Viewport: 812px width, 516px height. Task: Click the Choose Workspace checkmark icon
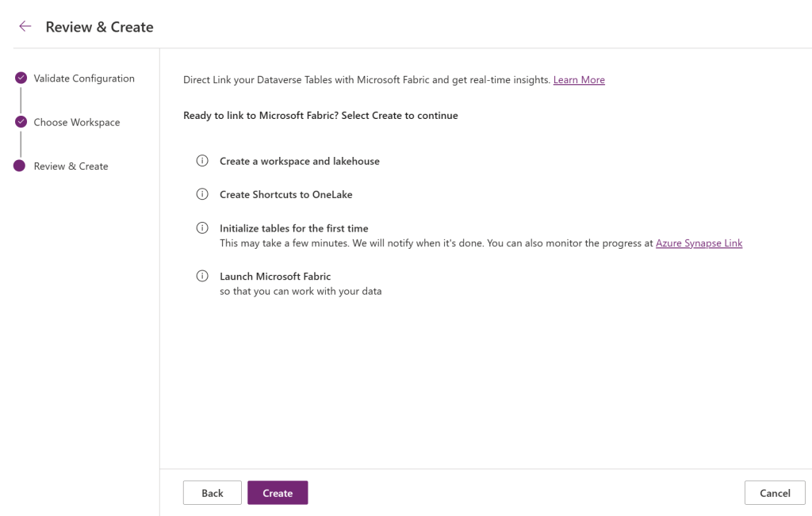click(20, 123)
